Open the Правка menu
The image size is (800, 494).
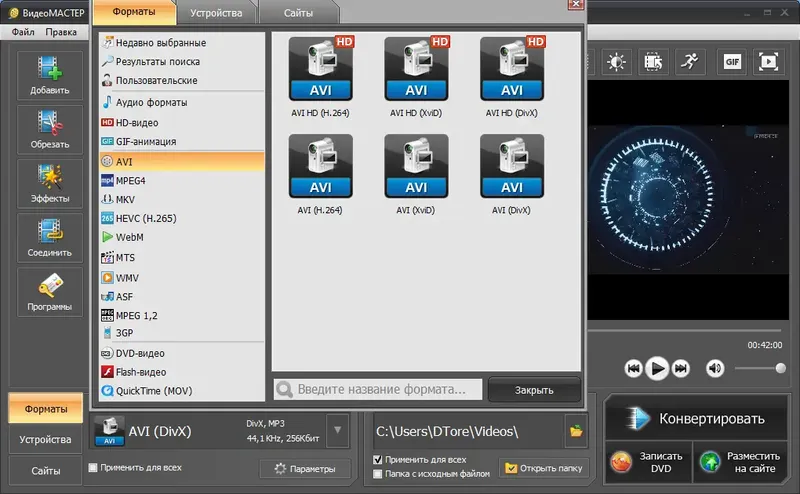(x=61, y=32)
